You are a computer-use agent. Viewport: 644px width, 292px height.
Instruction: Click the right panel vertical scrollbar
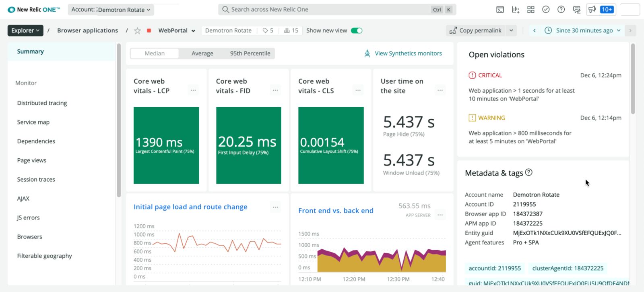coord(633,79)
